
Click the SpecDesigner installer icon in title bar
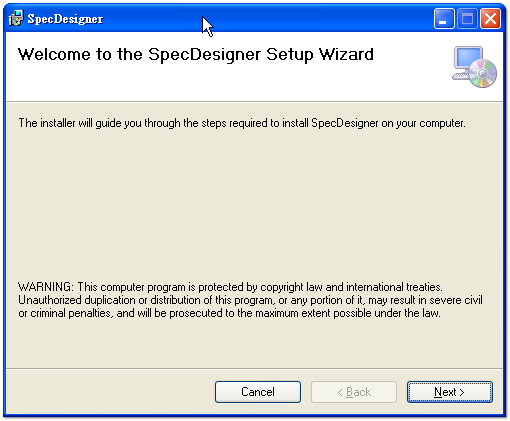[16, 18]
